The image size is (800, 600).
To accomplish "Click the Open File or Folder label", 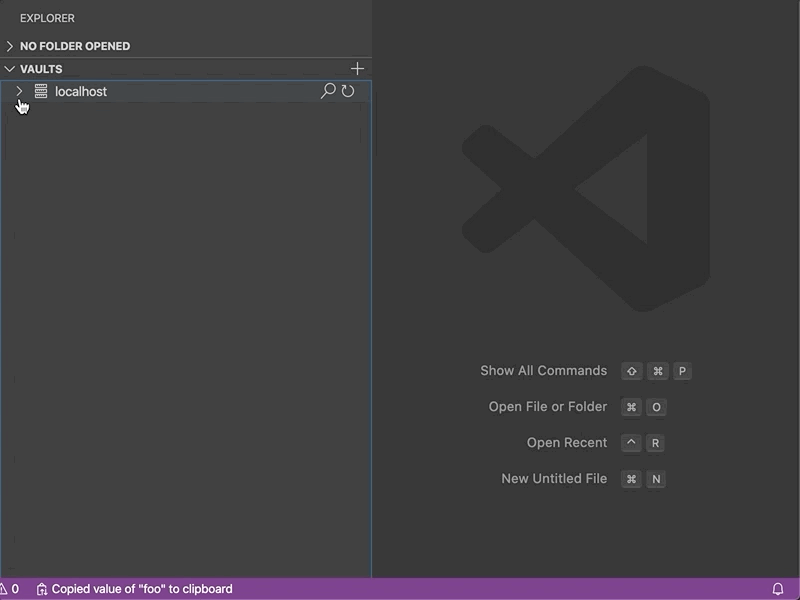I will (548, 407).
